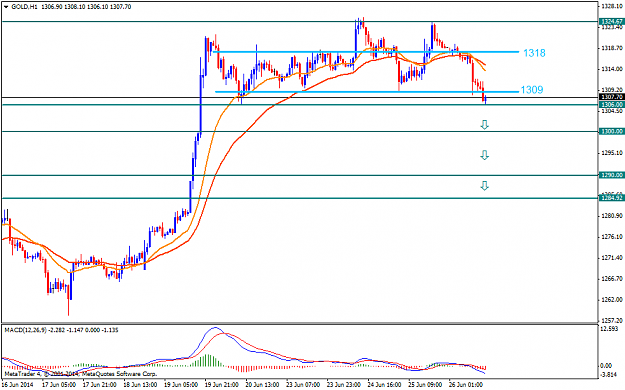This screenshot has width=625, height=390.
Task: Click the 1328.10 price scale label
Action: (x=612, y=7)
